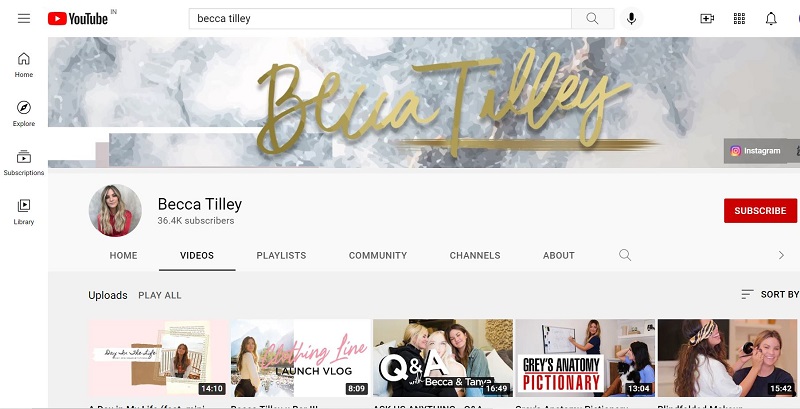The image size is (800, 409).
Task: Open the Day in the Life video
Action: (x=158, y=358)
